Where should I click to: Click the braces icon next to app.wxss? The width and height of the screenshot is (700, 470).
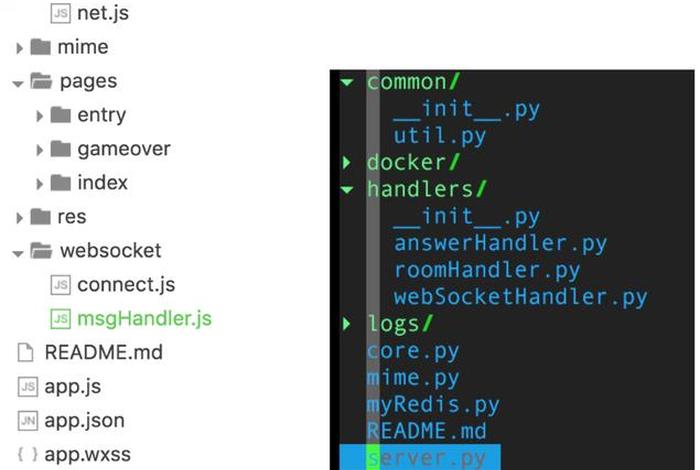(x=26, y=455)
